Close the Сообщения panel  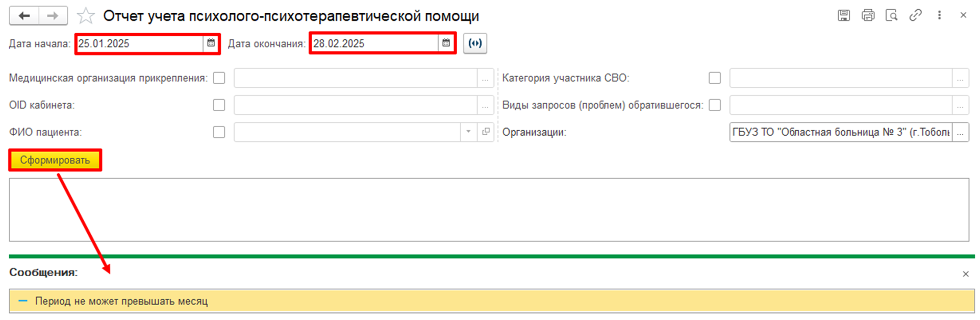pyautogui.click(x=965, y=274)
